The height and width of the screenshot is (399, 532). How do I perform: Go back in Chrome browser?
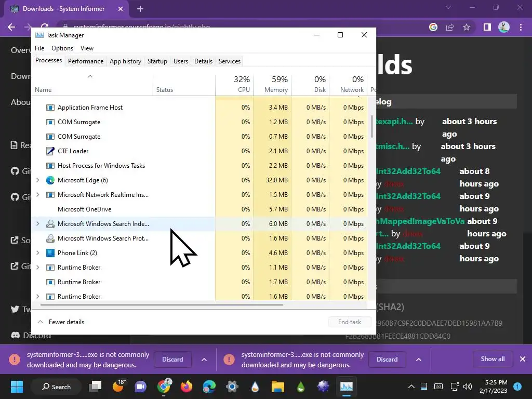tap(11, 27)
